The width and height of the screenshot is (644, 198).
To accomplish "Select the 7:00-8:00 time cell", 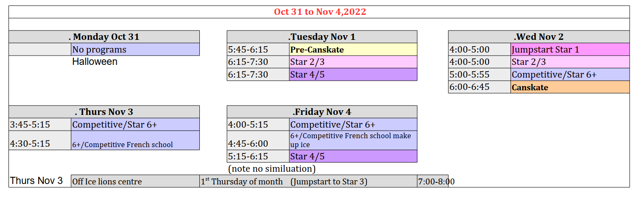I will tap(433, 181).
